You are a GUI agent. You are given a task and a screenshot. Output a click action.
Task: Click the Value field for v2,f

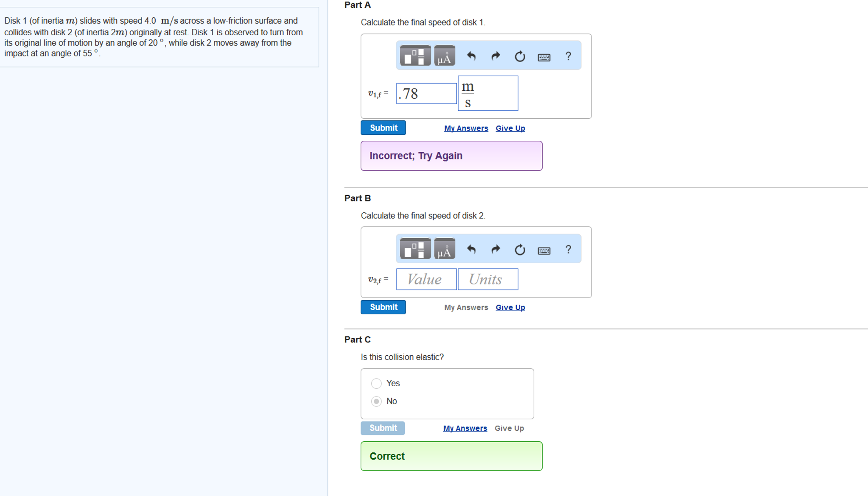[x=426, y=279]
